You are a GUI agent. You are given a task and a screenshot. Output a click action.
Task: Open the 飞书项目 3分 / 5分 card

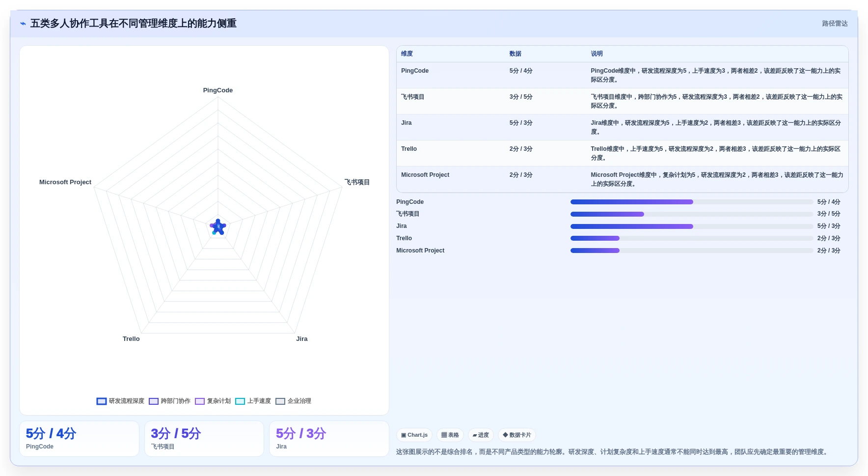pyautogui.click(x=204, y=439)
